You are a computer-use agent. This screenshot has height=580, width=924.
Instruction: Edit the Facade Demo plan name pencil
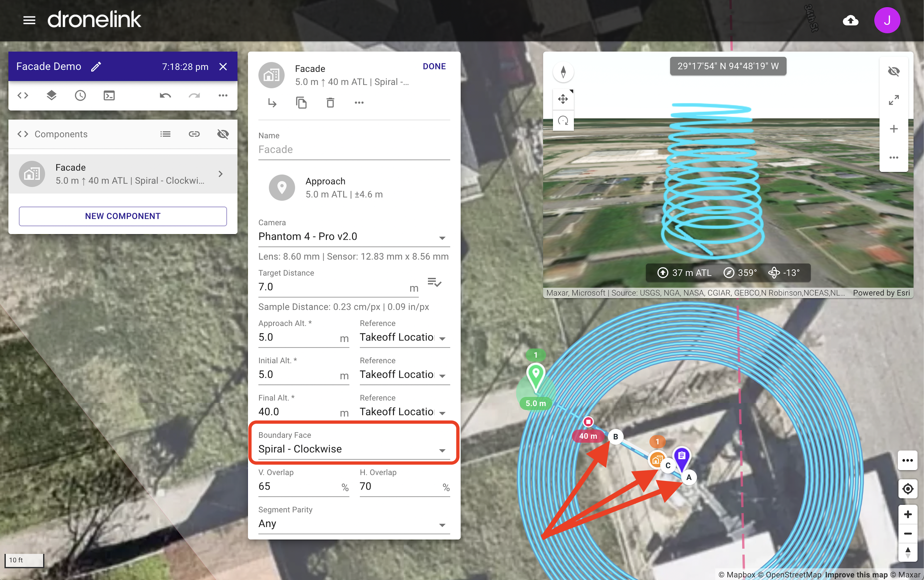click(96, 66)
